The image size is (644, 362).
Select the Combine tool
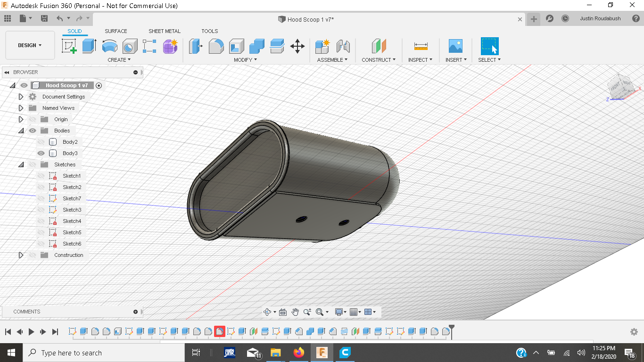coord(256,46)
